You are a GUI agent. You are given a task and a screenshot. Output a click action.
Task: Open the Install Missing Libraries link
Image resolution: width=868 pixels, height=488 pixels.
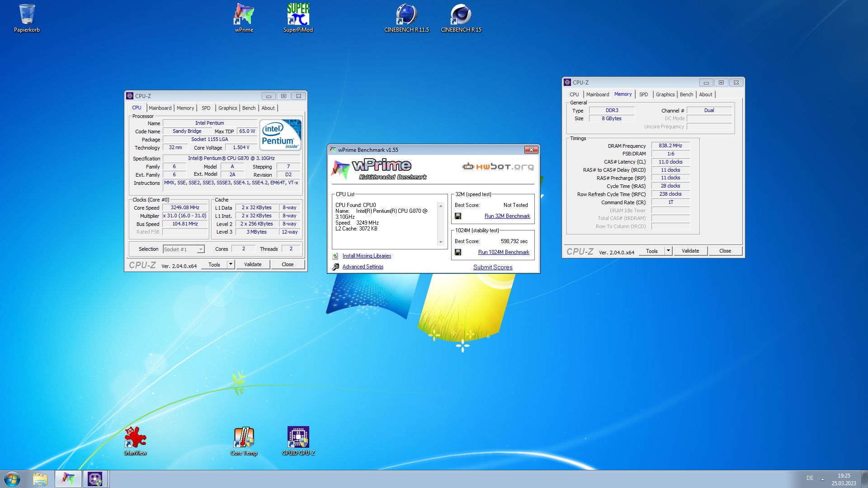[x=367, y=256]
